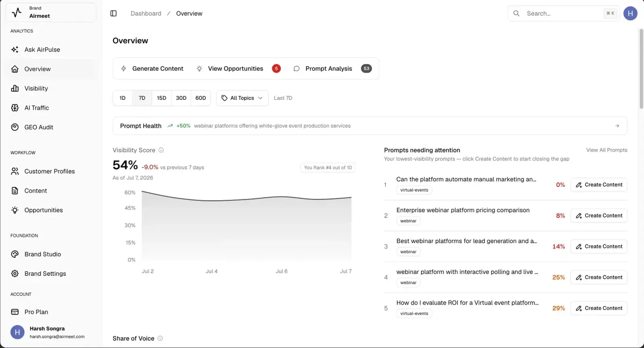Click the Customer Profiles people icon

[15, 171]
